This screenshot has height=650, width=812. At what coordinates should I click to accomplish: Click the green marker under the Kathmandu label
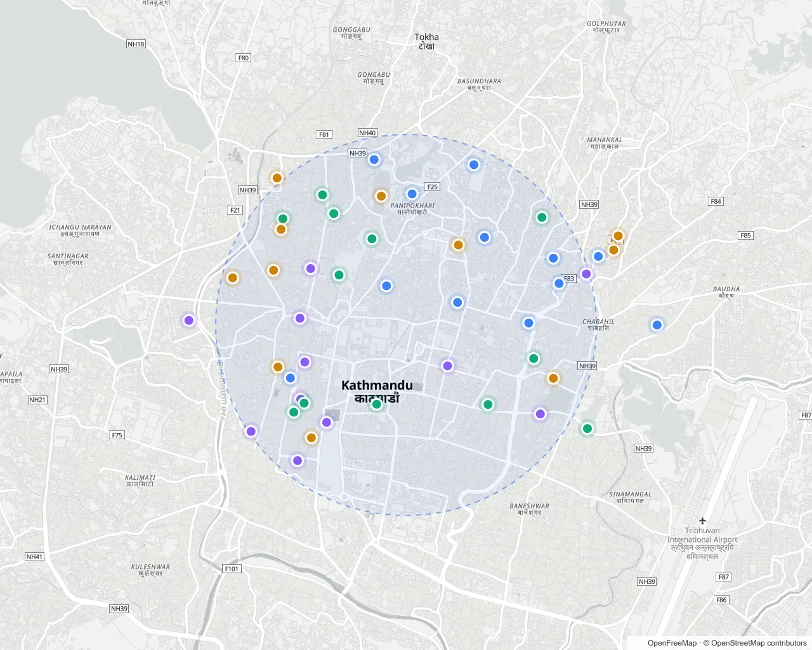[377, 404]
